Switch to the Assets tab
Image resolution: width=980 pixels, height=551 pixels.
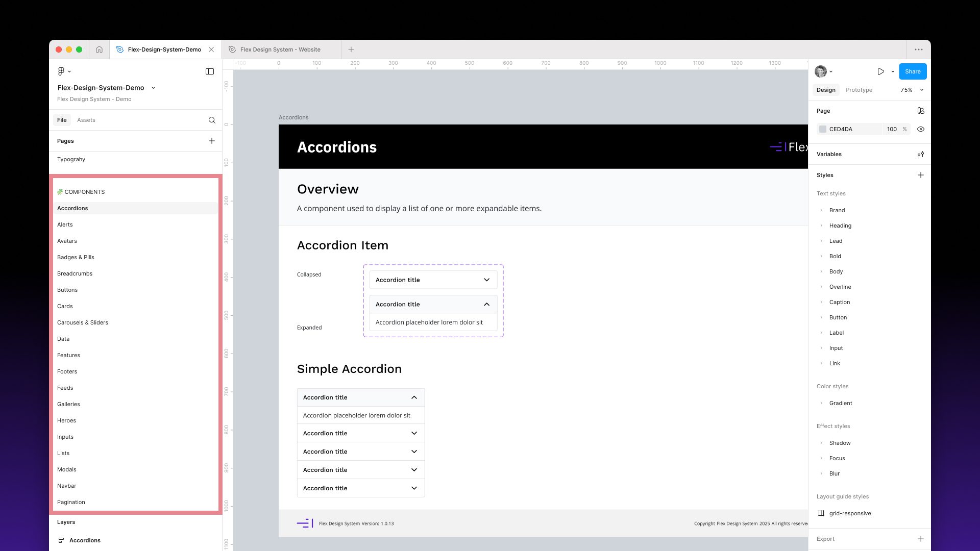click(86, 120)
